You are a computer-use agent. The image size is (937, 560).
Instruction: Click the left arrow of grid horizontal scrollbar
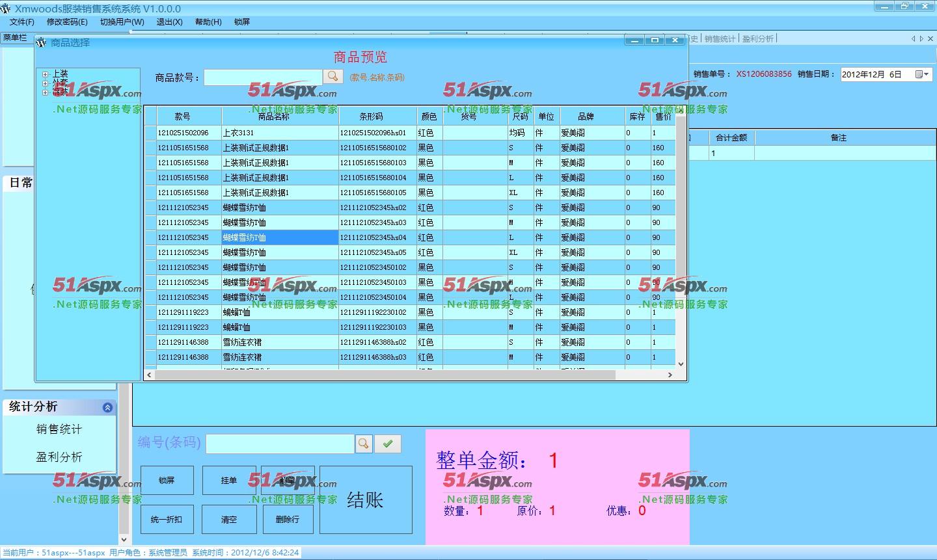(x=150, y=375)
